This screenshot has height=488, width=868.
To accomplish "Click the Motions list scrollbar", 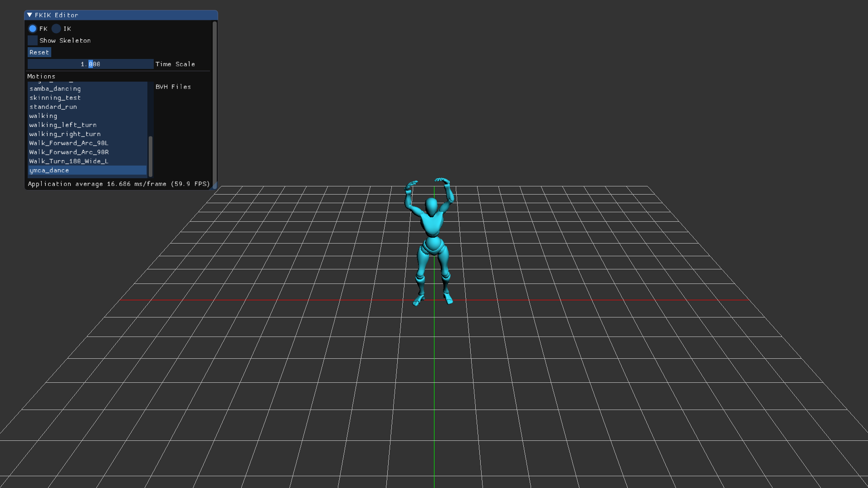I will coord(150,156).
